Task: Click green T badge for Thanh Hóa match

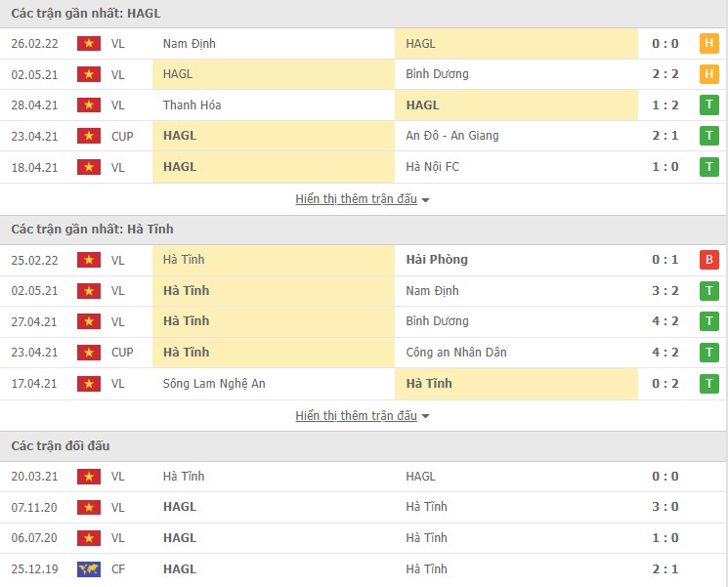Action: point(708,105)
